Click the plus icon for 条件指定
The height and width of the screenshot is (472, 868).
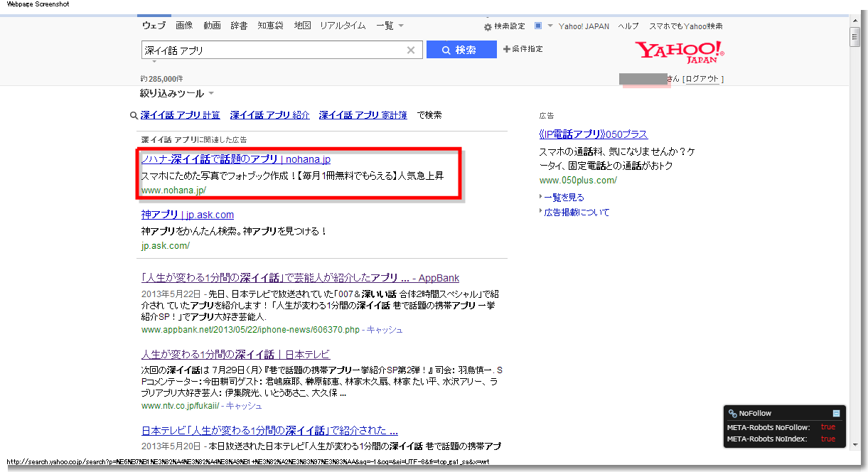point(506,49)
